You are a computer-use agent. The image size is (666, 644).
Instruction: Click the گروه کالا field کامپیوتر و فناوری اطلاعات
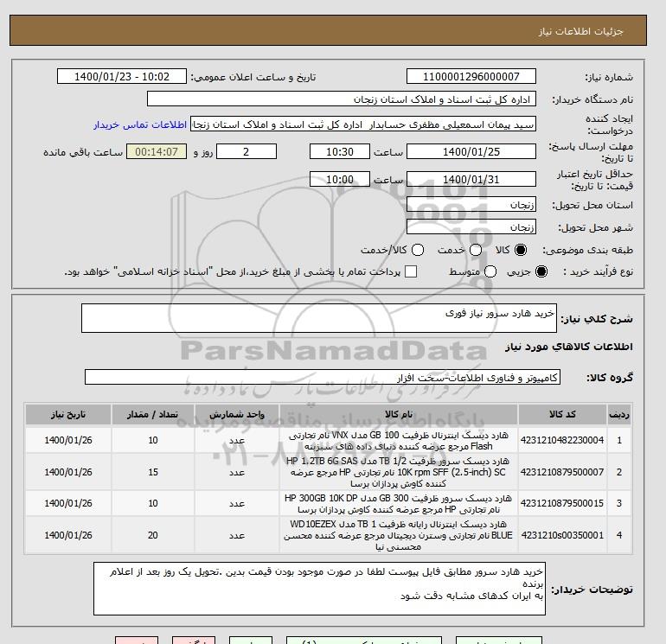[x=323, y=377]
